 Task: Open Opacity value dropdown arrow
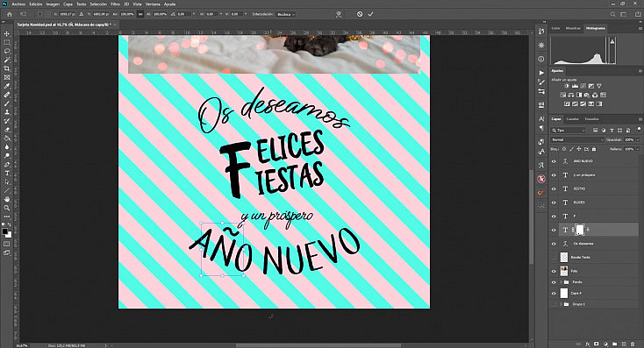click(x=638, y=140)
